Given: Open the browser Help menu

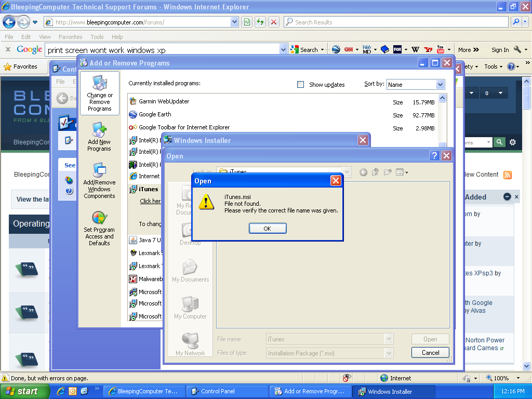Looking at the screenshot, I should 117,37.
